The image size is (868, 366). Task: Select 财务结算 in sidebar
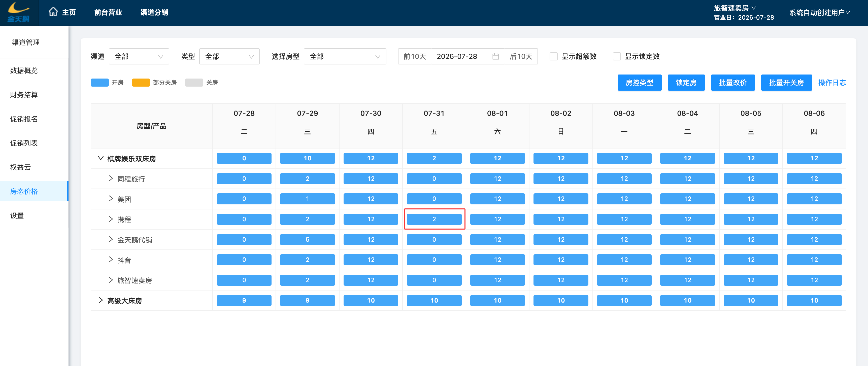click(24, 95)
